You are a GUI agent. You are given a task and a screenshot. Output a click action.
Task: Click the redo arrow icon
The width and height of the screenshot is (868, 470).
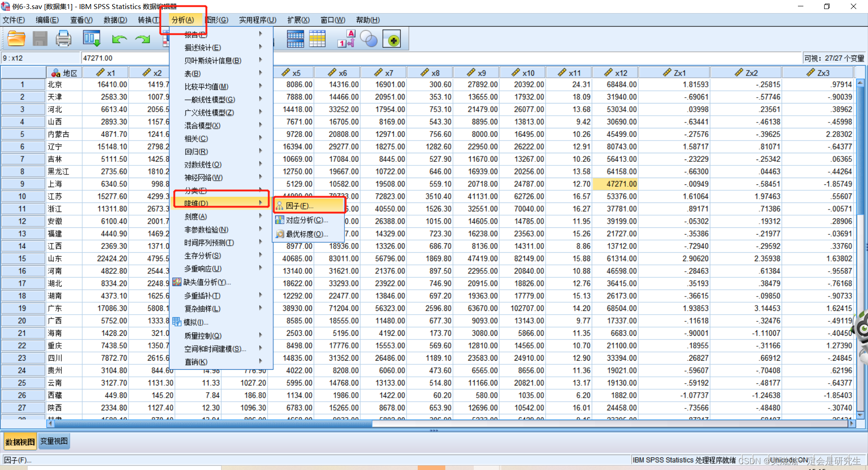(143, 39)
